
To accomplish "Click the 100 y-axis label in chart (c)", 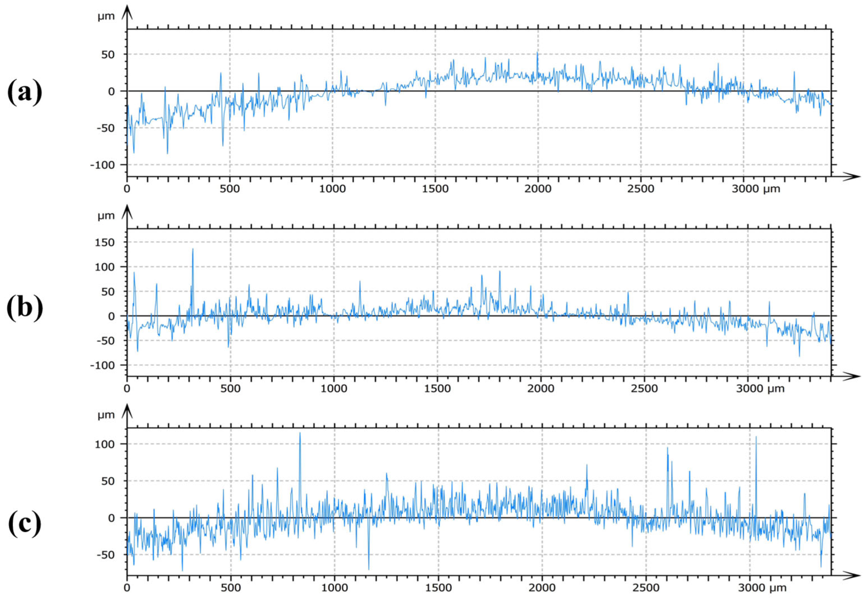I will (x=105, y=444).
